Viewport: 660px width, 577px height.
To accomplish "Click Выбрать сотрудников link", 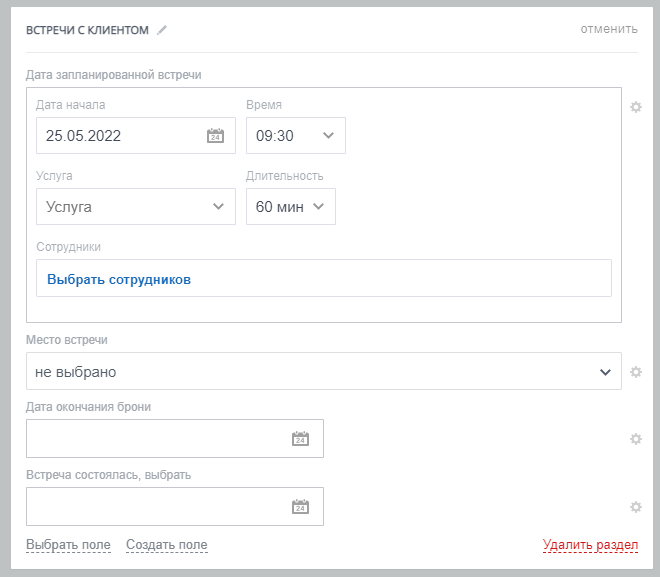I will click(119, 279).
